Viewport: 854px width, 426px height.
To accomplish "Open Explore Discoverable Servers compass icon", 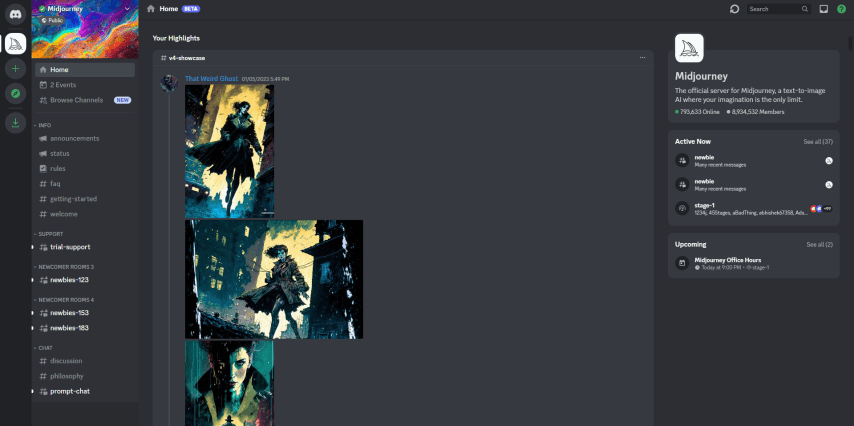I will coord(15,94).
